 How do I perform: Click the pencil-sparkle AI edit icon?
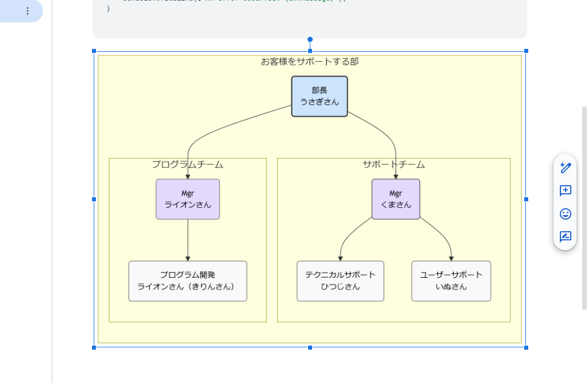(565, 168)
